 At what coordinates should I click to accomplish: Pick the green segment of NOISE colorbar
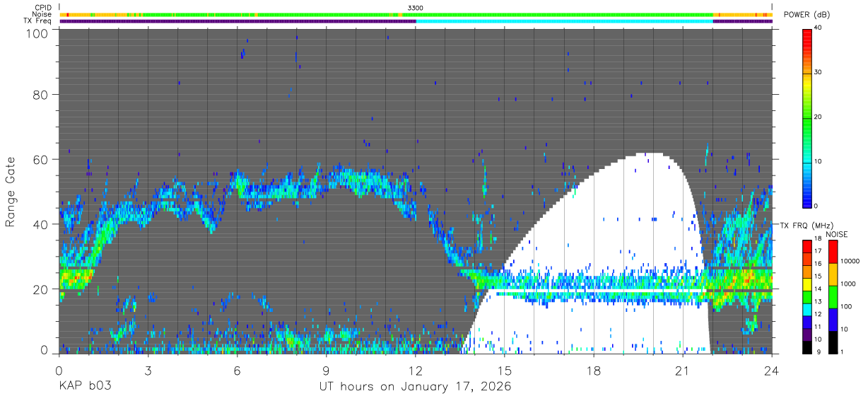[x=832, y=297]
